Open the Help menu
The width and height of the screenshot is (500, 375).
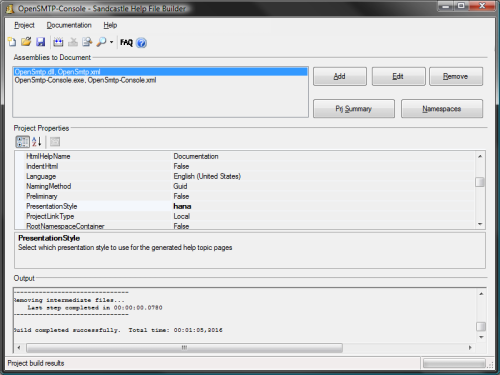tap(110, 25)
